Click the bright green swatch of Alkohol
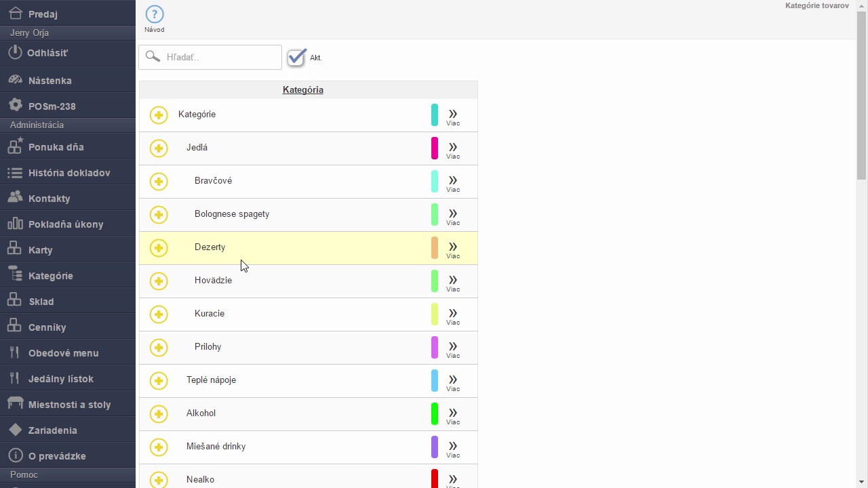868x488 pixels. [435, 413]
